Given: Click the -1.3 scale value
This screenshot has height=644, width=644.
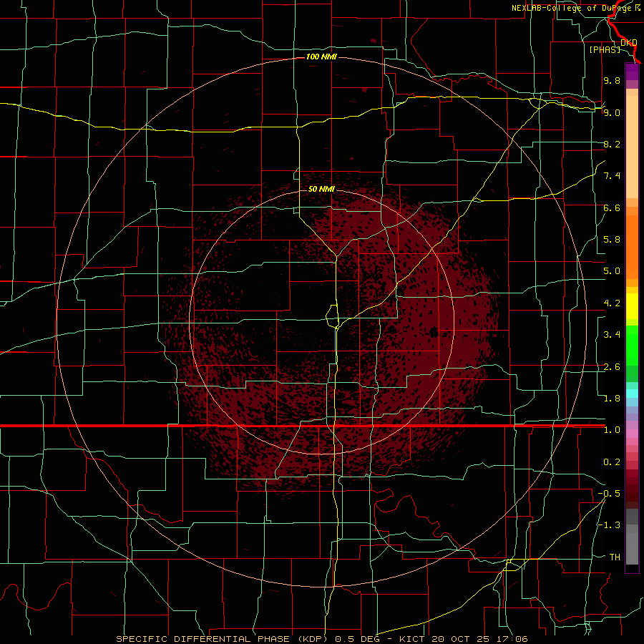Looking at the screenshot, I should [x=609, y=525].
